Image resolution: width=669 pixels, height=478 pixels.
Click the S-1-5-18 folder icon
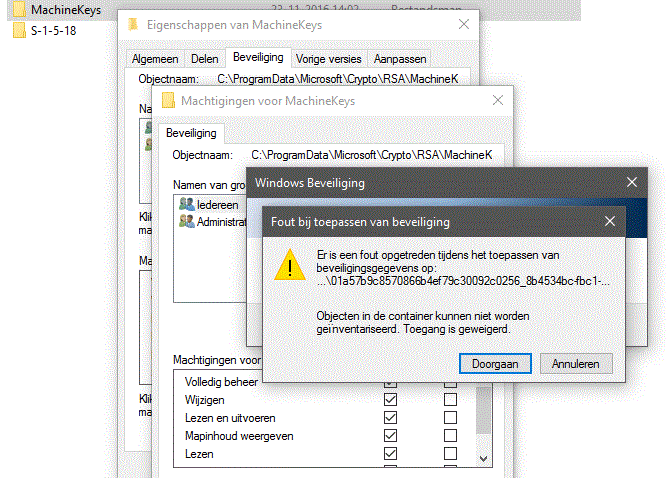[19, 30]
